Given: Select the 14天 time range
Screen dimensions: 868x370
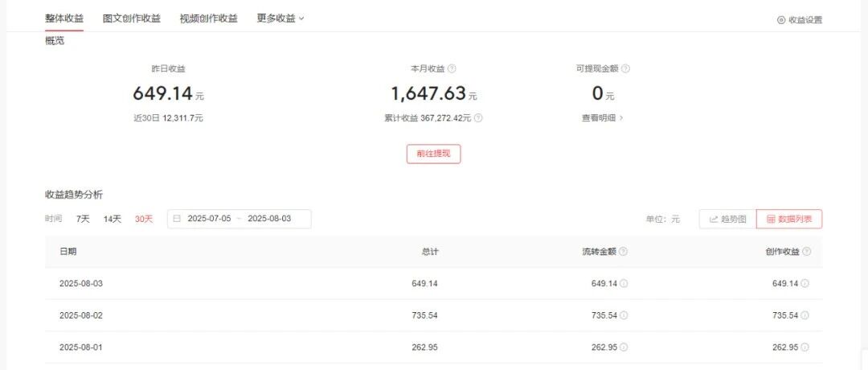Looking at the screenshot, I should coord(113,219).
